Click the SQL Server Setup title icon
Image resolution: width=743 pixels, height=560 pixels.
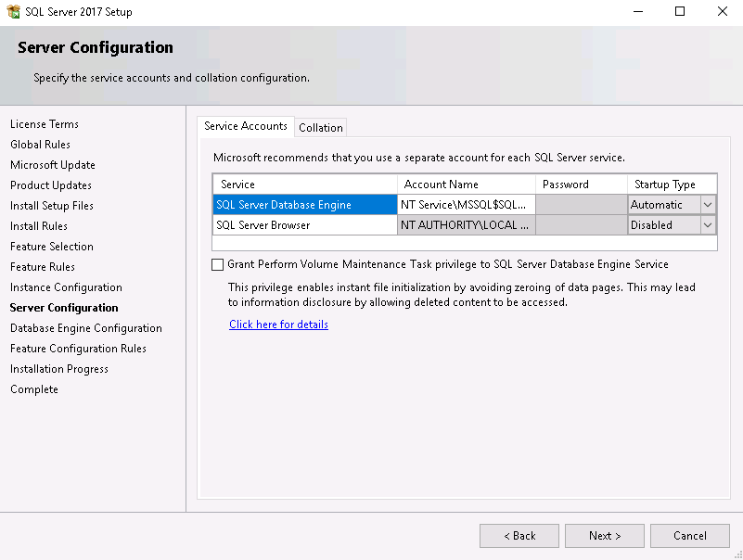(13, 11)
